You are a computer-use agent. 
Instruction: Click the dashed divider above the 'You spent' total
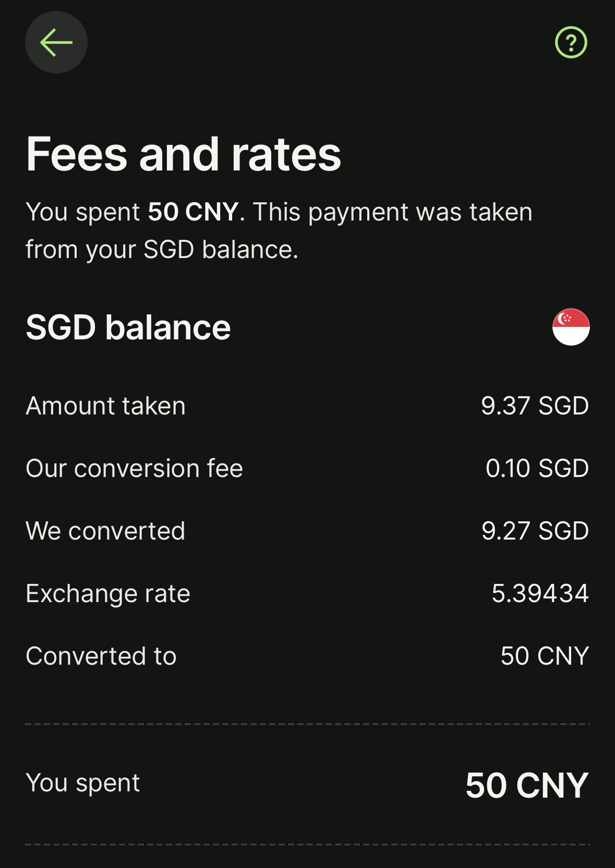pyautogui.click(x=307, y=724)
